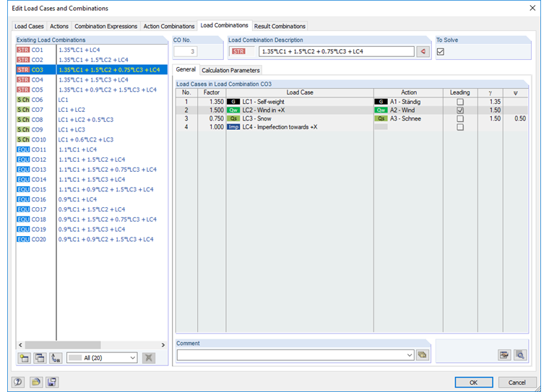Select combination CO13 in the list
The height and width of the screenshot is (392, 549).
pos(92,170)
